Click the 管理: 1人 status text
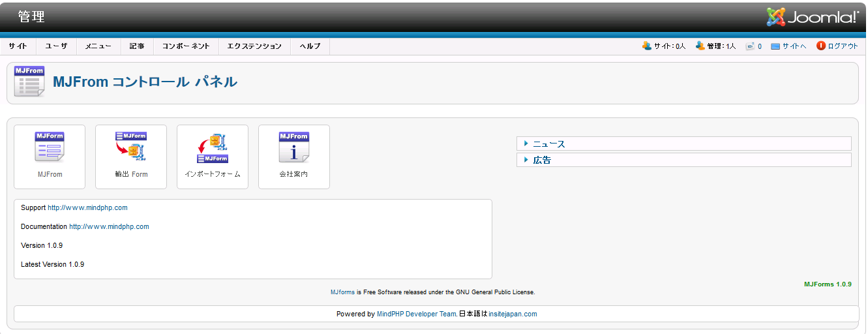 coord(721,46)
